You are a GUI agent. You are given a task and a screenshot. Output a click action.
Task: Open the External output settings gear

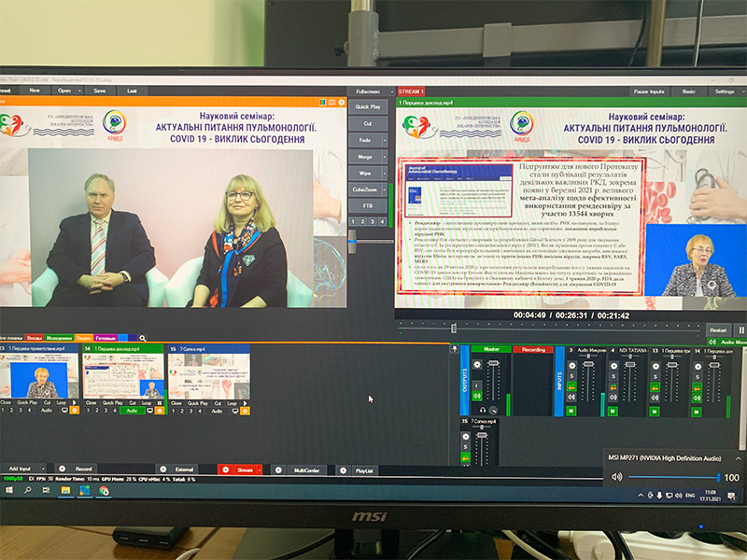click(x=162, y=469)
